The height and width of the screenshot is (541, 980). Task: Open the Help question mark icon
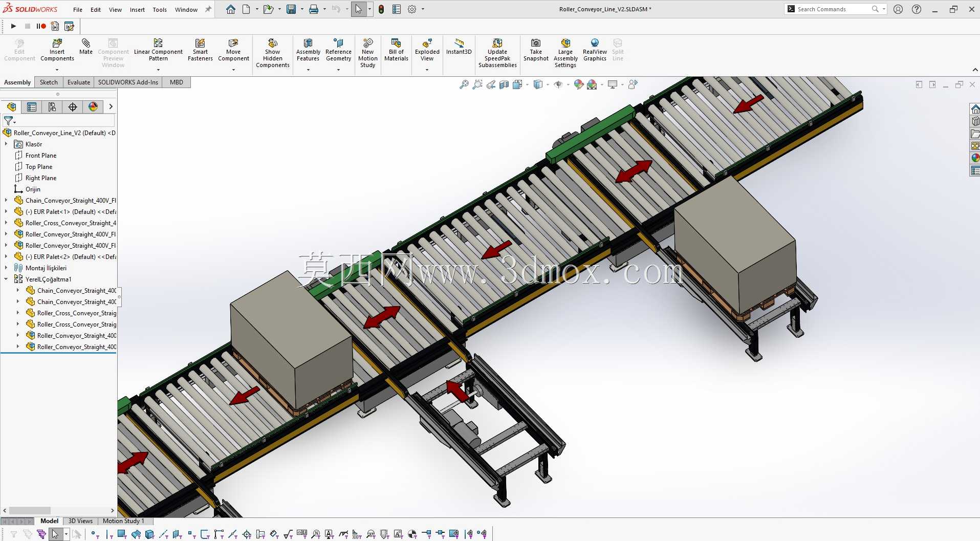click(917, 9)
